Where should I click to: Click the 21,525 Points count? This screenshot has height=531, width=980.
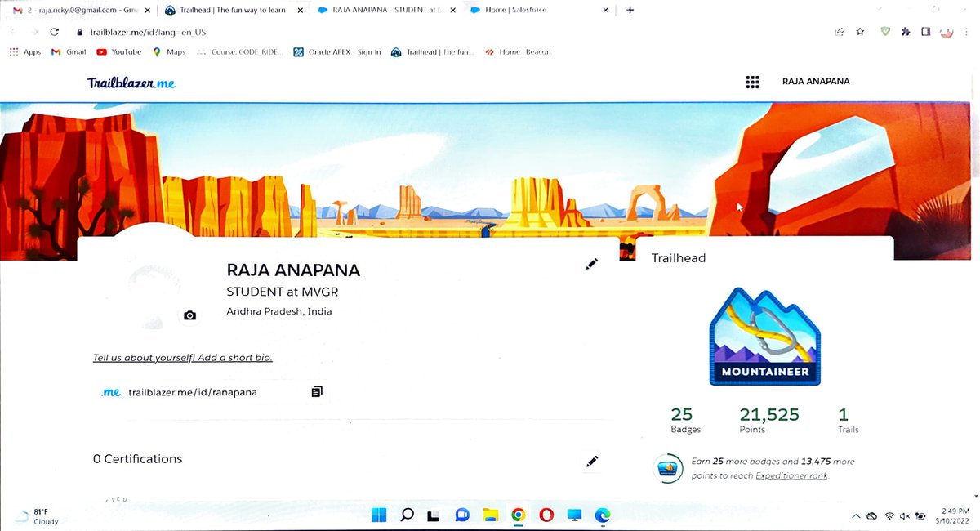(x=769, y=420)
